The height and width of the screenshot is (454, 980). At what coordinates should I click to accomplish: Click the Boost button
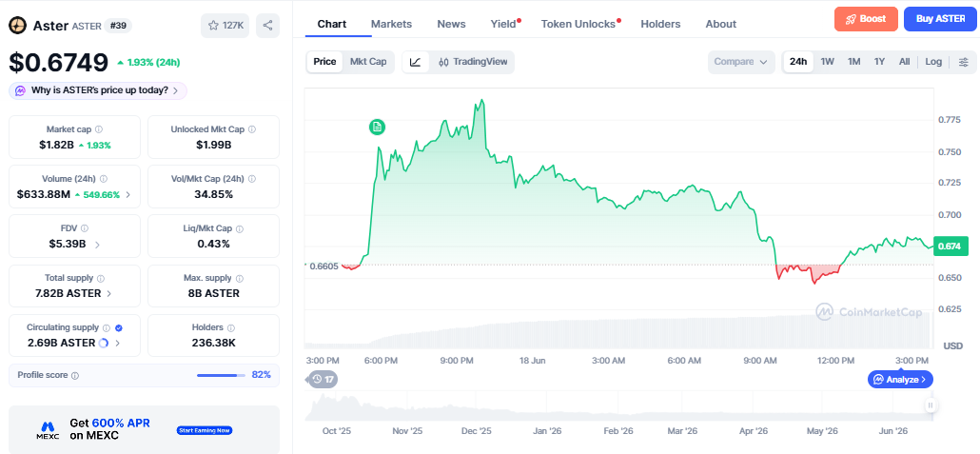click(x=866, y=19)
